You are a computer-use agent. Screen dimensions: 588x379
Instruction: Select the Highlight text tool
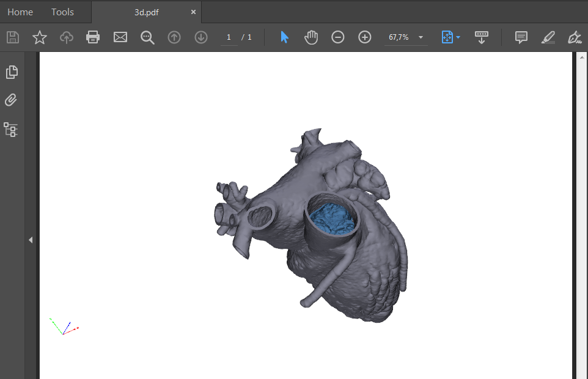point(548,37)
